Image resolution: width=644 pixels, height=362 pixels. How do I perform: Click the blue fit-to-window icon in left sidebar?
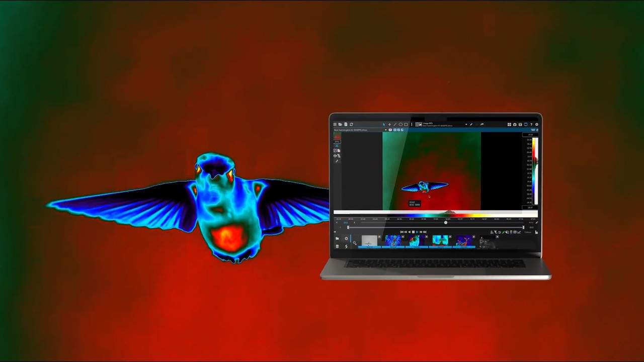click(x=337, y=146)
